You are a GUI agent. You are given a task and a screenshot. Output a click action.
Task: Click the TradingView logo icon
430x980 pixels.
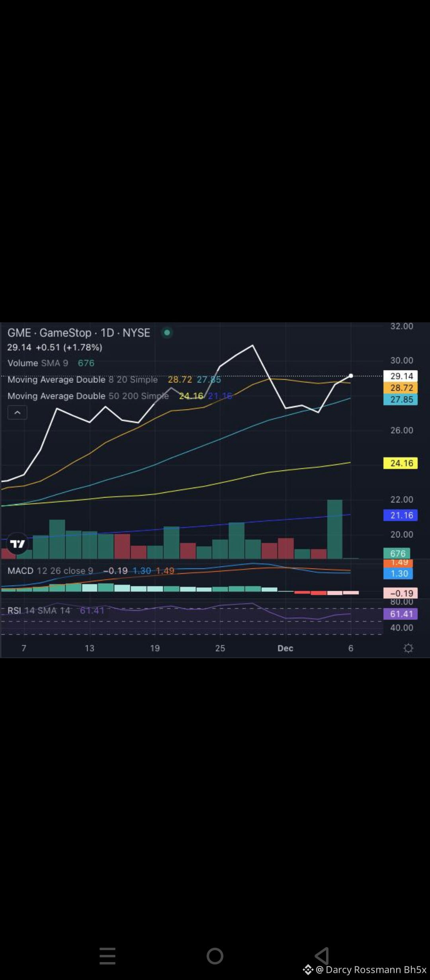click(18, 544)
